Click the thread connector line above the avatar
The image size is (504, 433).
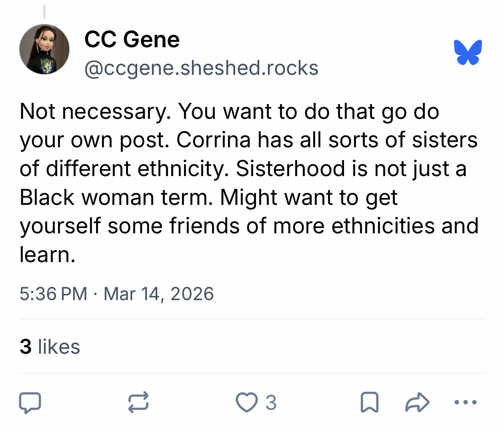pyautogui.click(x=44, y=10)
